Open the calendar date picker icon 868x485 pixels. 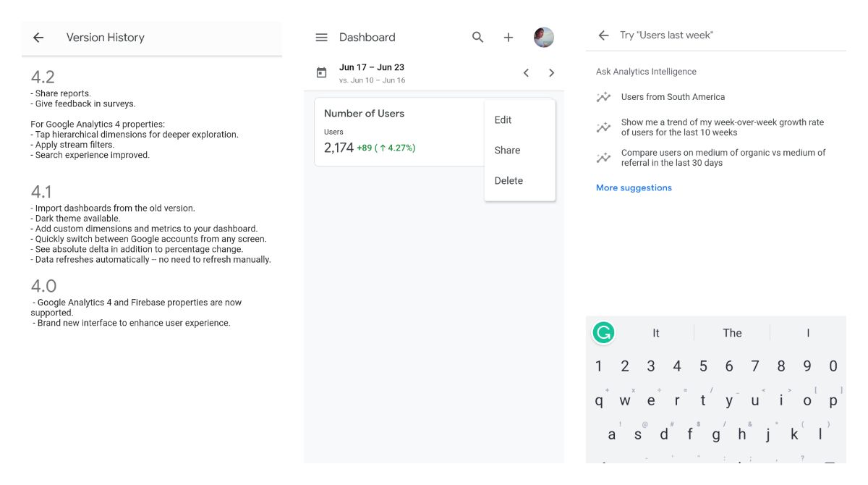click(x=322, y=73)
